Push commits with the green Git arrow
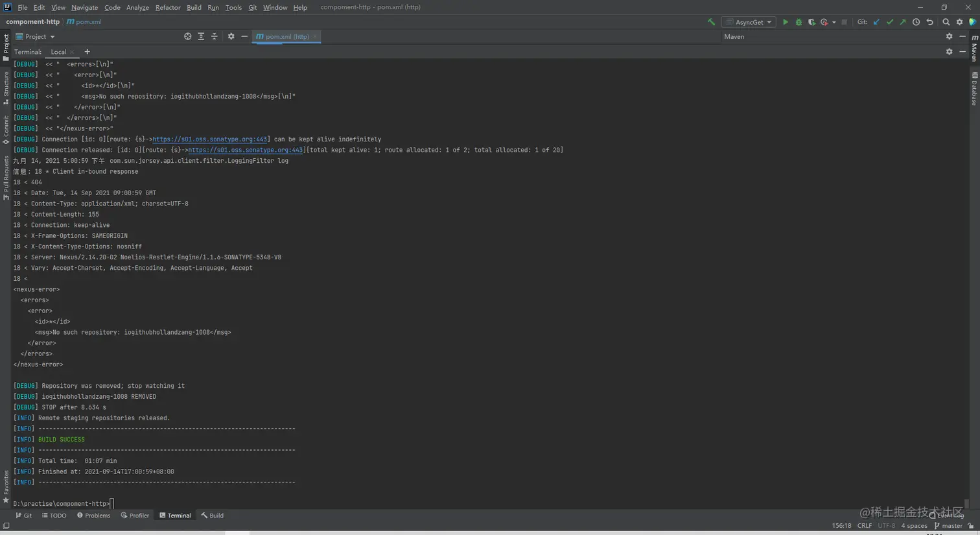 click(903, 22)
